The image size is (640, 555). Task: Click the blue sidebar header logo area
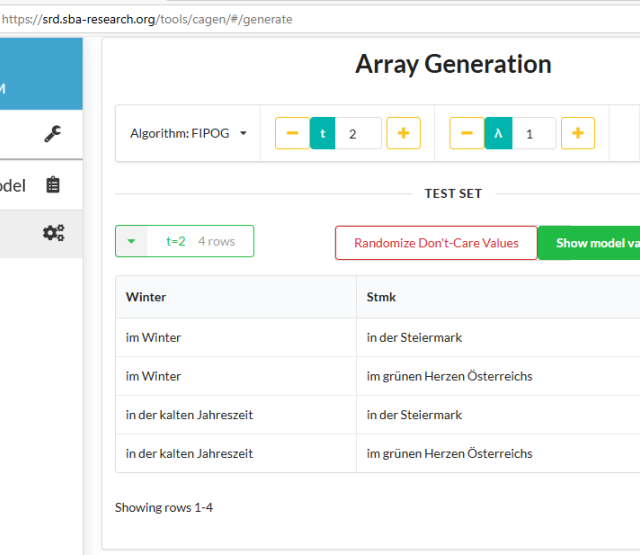coord(41,74)
